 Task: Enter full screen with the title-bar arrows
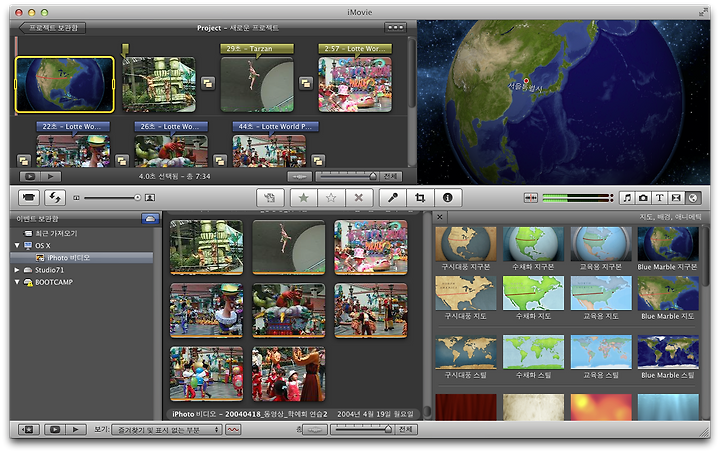pyautogui.click(x=703, y=12)
